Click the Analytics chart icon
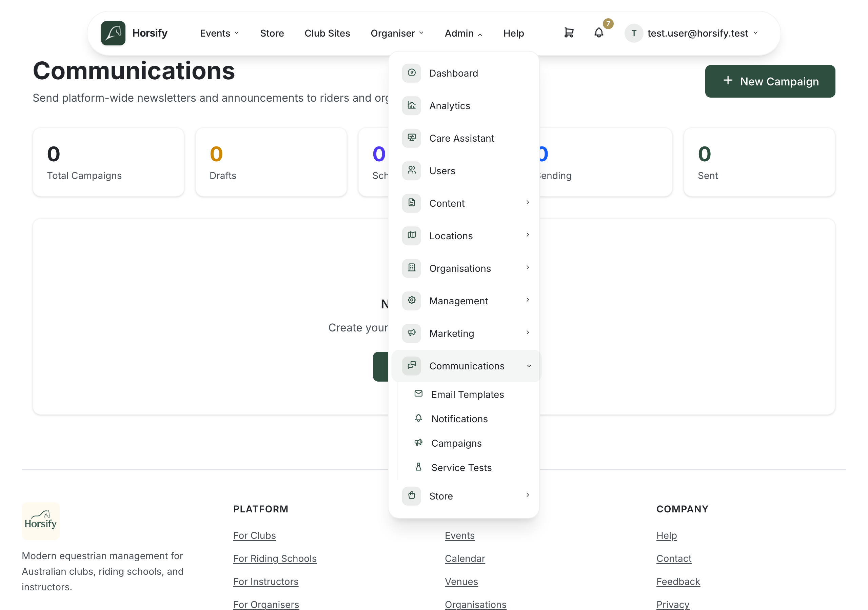868x610 pixels. pos(412,105)
